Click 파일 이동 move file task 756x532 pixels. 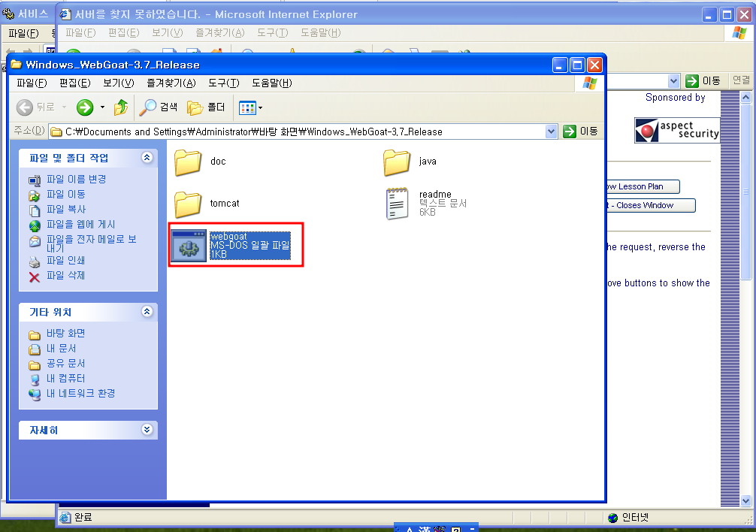[65, 194]
